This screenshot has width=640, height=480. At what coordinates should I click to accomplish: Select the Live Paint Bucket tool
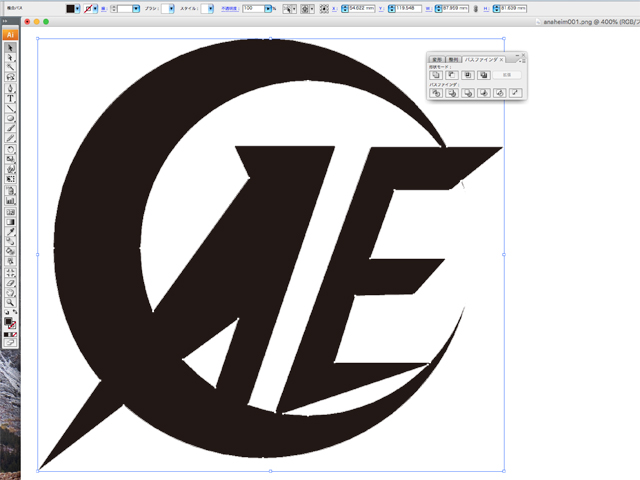point(10,251)
